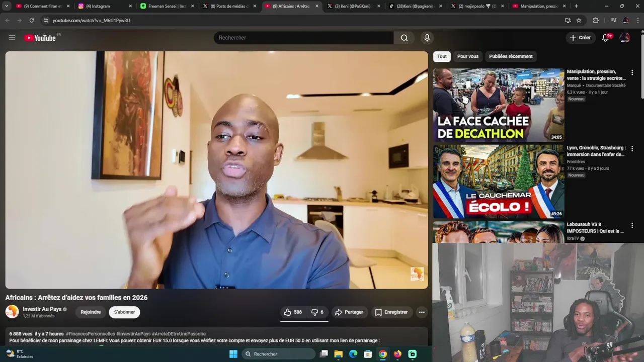Open Investir Au Pays channel avatar
The width and height of the screenshot is (644, 362).
12,312
